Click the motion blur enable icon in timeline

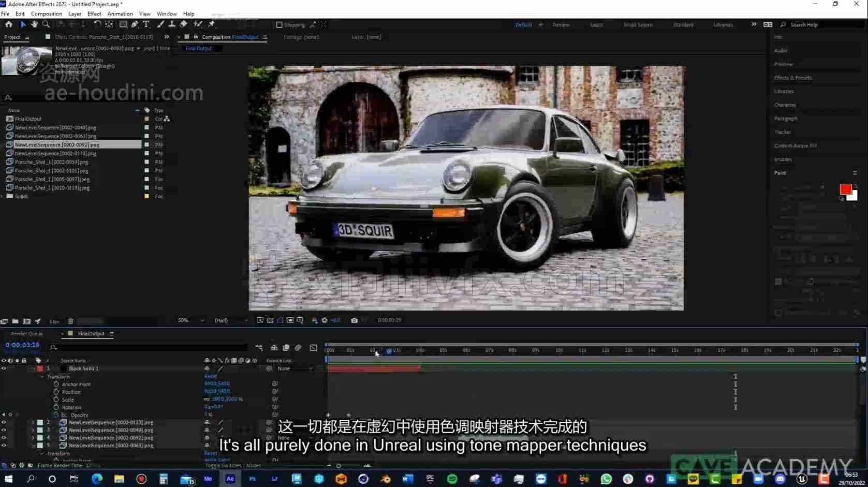(298, 348)
